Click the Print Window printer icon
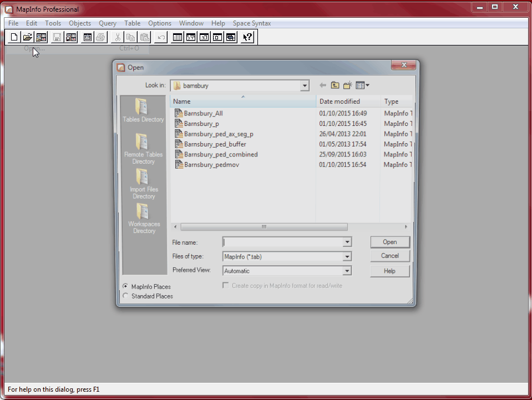Viewport: 532px width, 400px height. (x=101, y=37)
